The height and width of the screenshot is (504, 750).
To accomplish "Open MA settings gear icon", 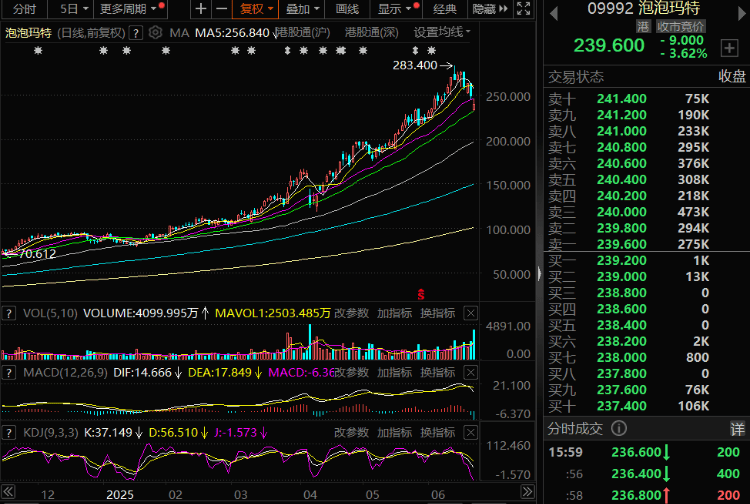I will (x=155, y=33).
